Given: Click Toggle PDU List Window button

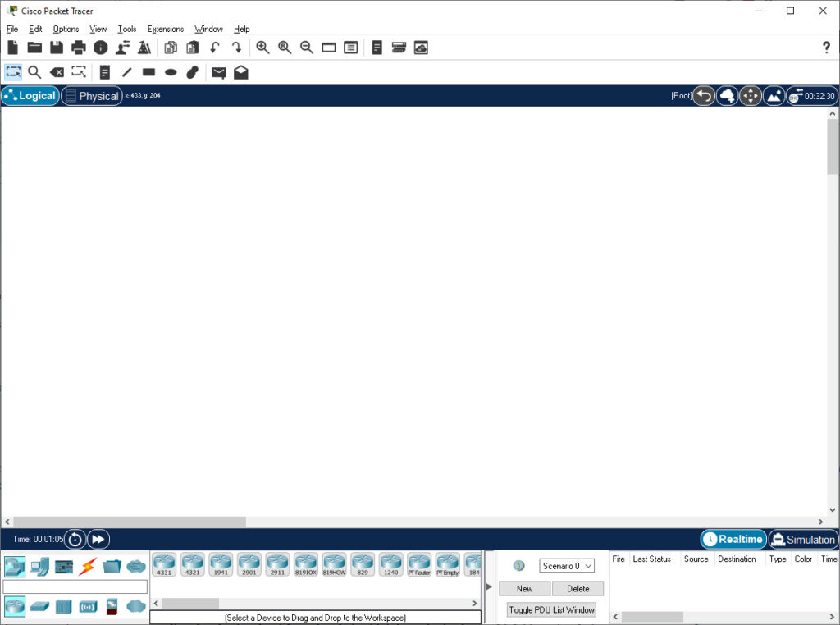Looking at the screenshot, I should click(x=552, y=610).
